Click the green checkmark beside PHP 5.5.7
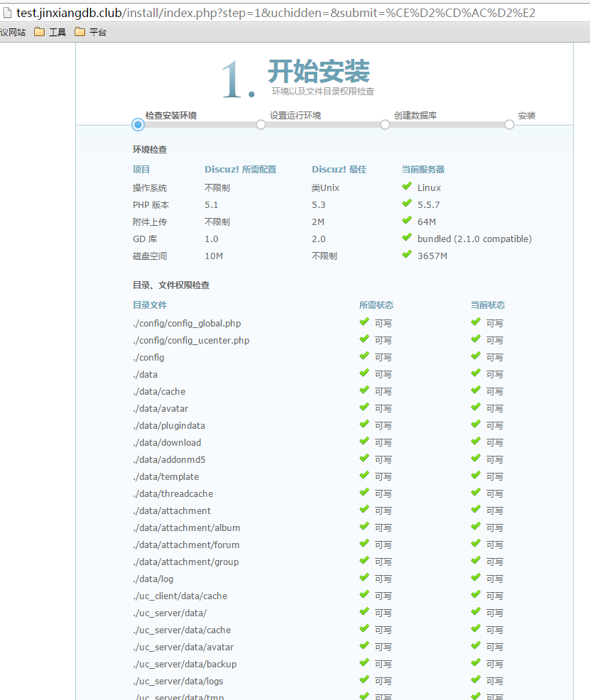Viewport: 590px width, 700px height. [x=407, y=204]
